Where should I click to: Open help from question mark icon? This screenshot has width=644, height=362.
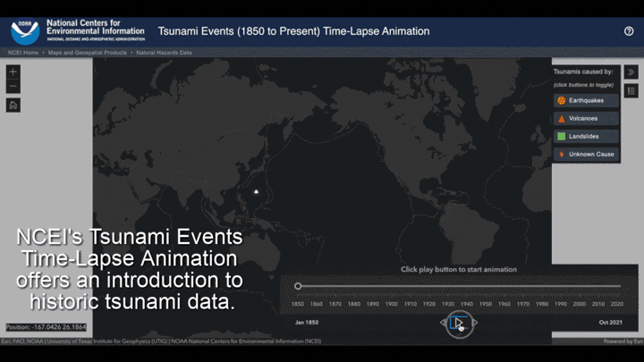coord(629,31)
